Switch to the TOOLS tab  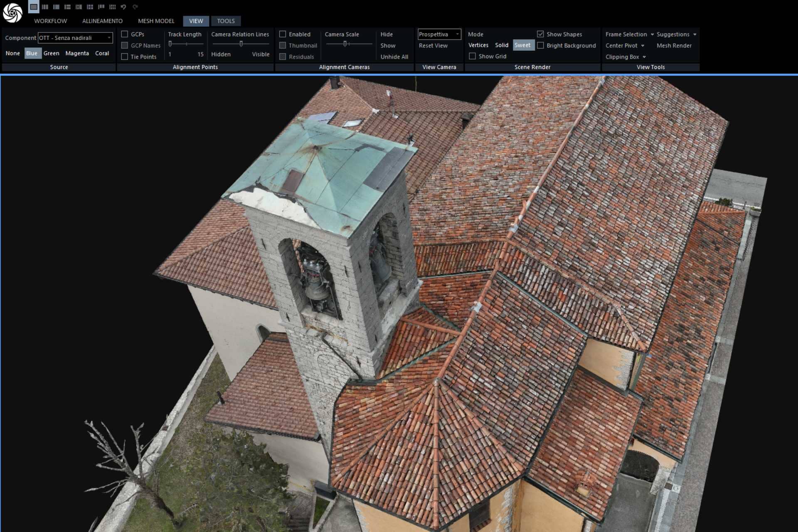pyautogui.click(x=226, y=21)
